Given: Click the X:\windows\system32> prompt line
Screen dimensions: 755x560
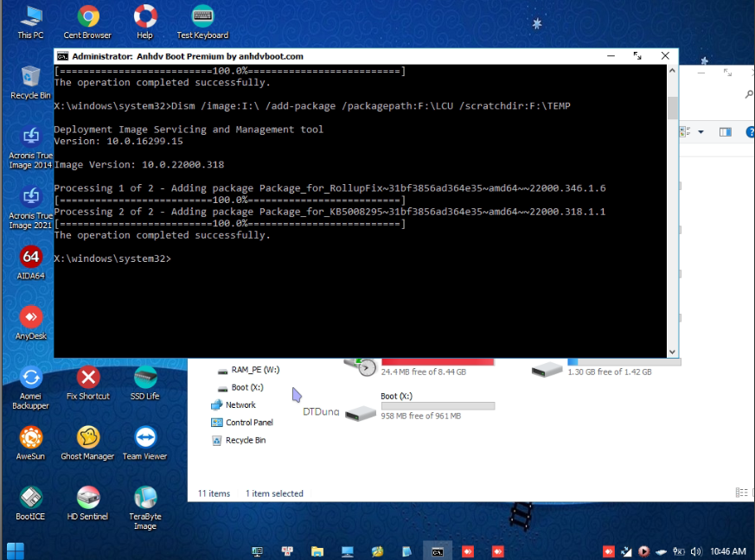Looking at the screenshot, I should click(x=112, y=258).
